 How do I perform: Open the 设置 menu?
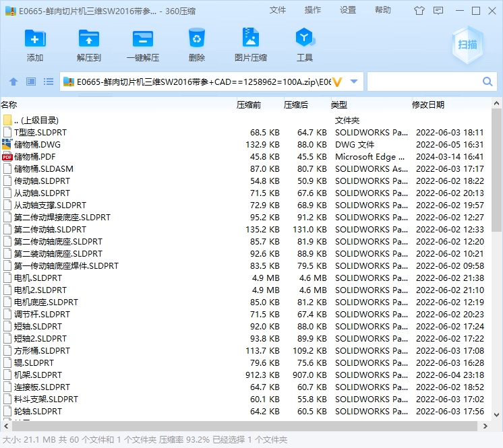348,10
